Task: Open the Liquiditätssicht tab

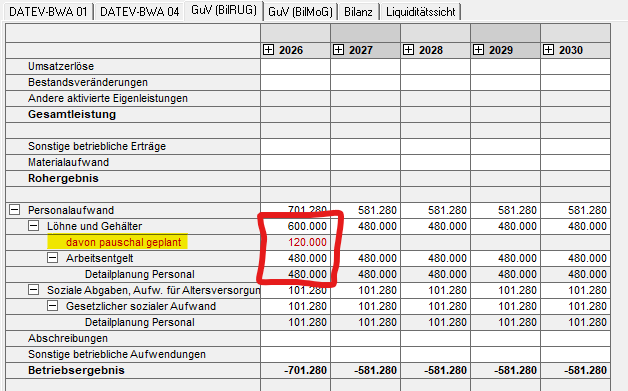Action: [x=421, y=12]
